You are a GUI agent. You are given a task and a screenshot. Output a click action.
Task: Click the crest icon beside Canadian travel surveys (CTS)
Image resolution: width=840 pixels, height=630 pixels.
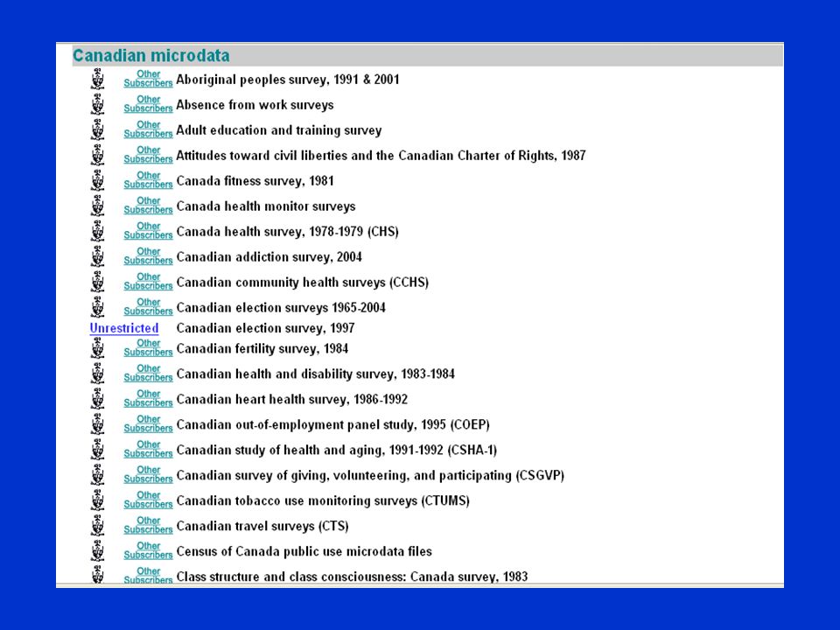click(97, 526)
